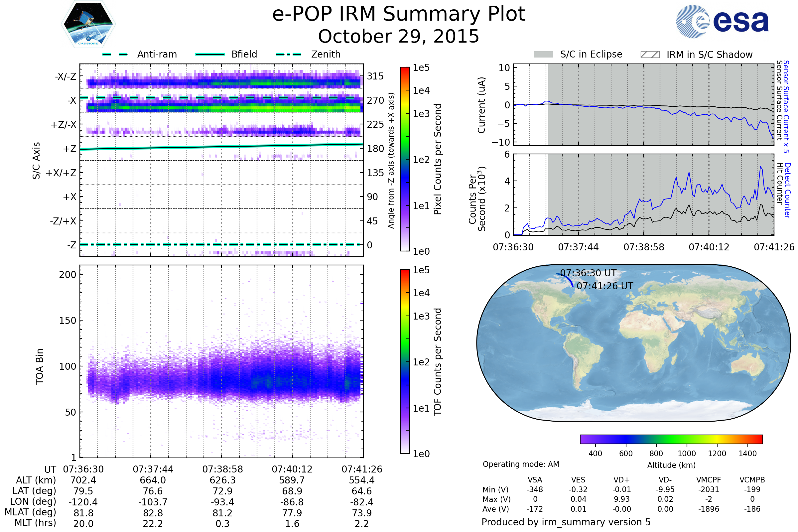Click the CASSIOPE satellite hexagon logo

tap(88, 24)
